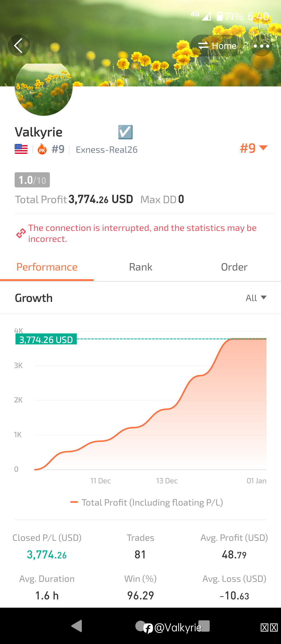Image resolution: width=281 pixels, height=644 pixels.
Task: Open the All time range dropdown
Action: point(256,298)
